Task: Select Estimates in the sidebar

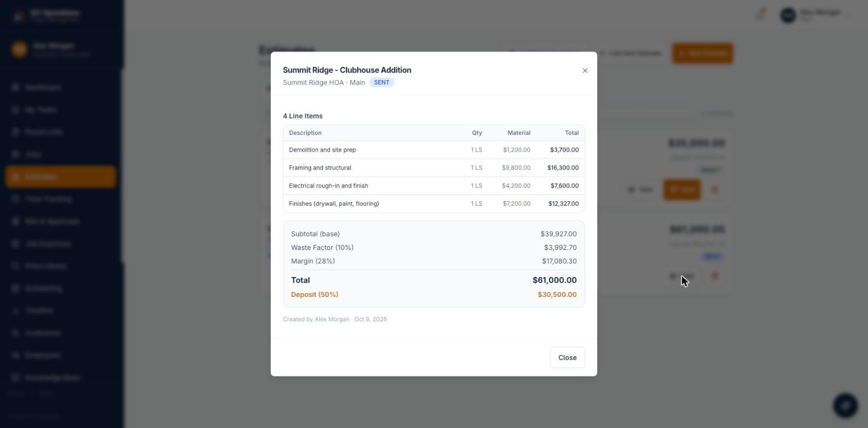Action: (61, 177)
